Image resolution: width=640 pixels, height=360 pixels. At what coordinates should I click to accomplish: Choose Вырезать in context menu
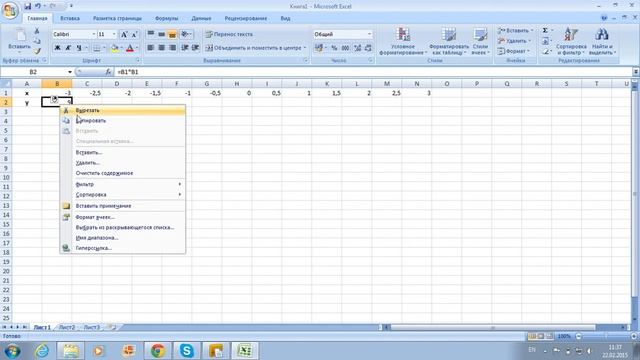coord(122,110)
